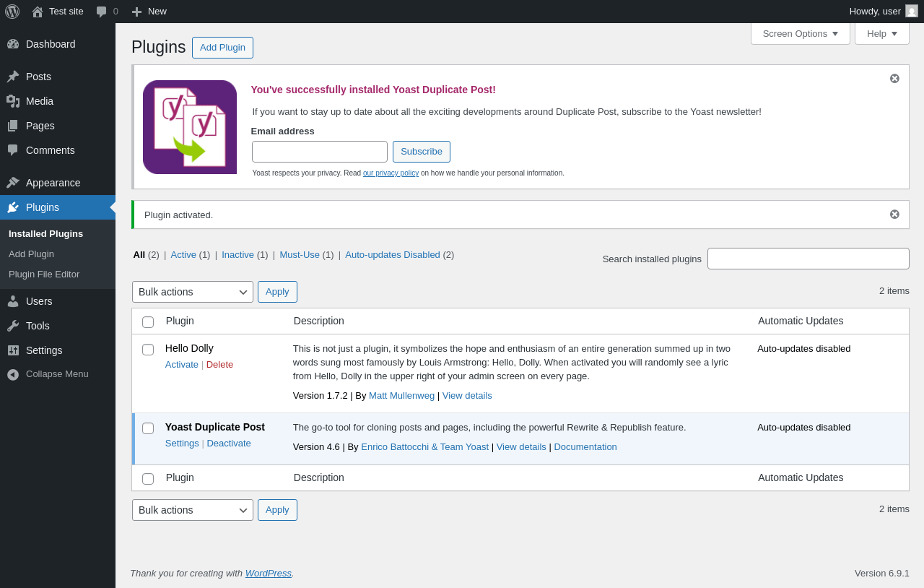Click the WordPress logo in admin bar
This screenshot has height=588, width=924.
12,12
